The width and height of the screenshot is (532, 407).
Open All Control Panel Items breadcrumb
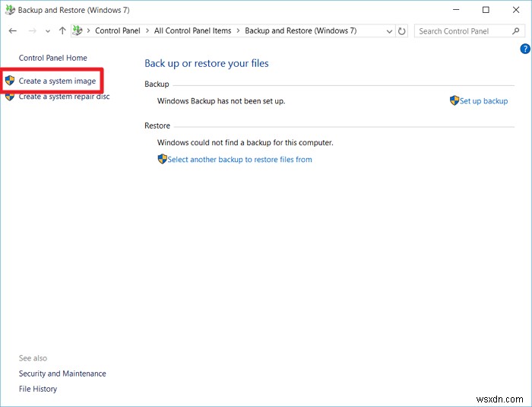(x=193, y=31)
